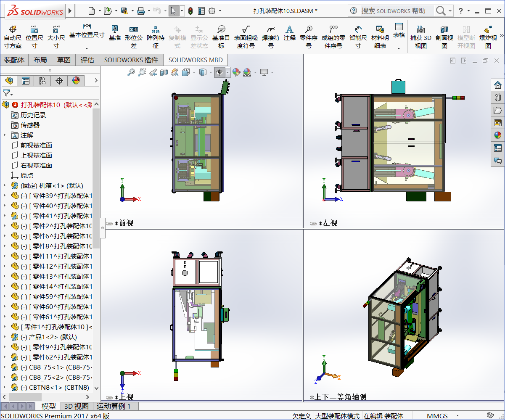
Task: Select the 原点 origin tree item
Action: (x=27, y=175)
